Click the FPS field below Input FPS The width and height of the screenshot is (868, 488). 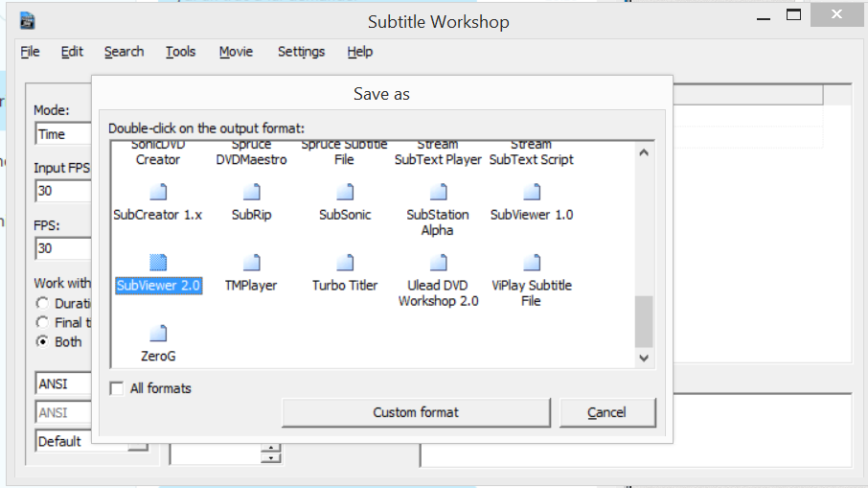(63, 248)
